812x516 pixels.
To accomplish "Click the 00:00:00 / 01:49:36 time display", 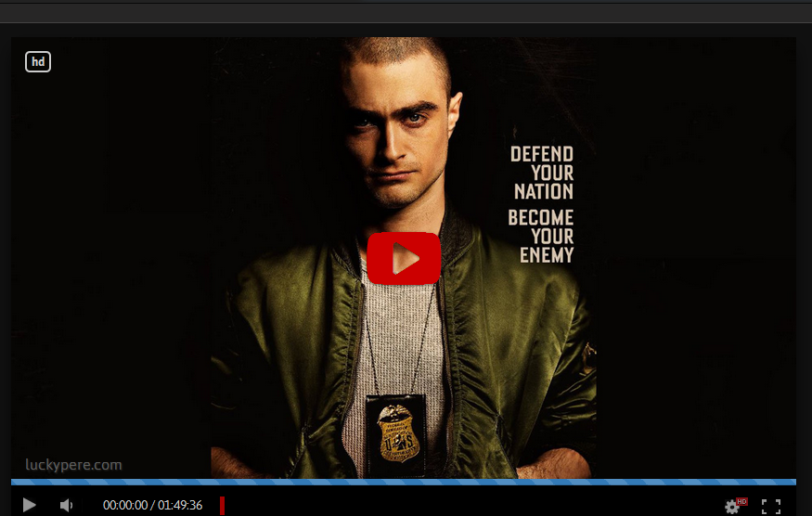I will coord(153,505).
